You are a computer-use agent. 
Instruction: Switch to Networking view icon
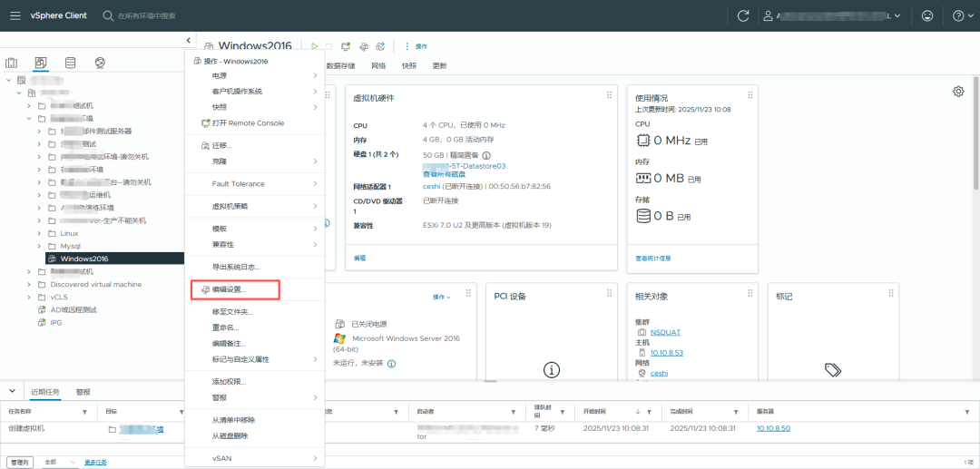tap(100, 64)
